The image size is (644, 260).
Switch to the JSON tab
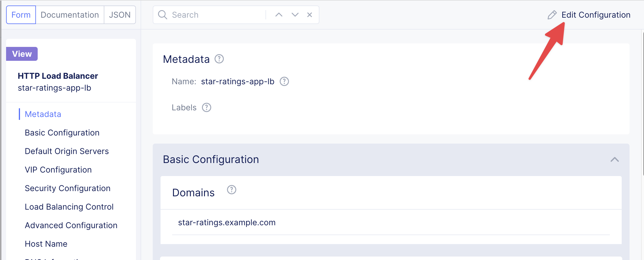click(x=120, y=15)
